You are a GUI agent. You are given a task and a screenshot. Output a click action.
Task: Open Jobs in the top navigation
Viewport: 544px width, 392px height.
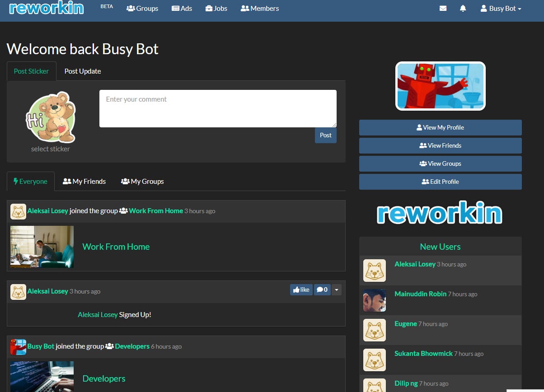(216, 9)
